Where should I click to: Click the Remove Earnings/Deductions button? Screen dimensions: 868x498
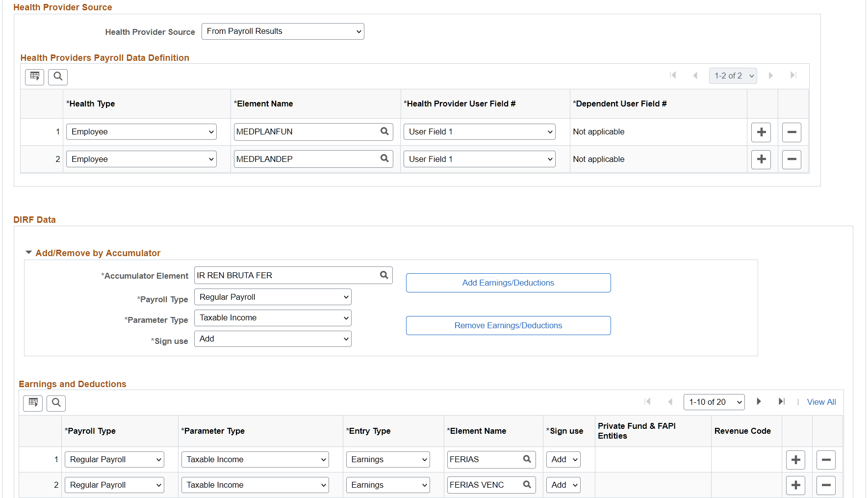(x=508, y=325)
